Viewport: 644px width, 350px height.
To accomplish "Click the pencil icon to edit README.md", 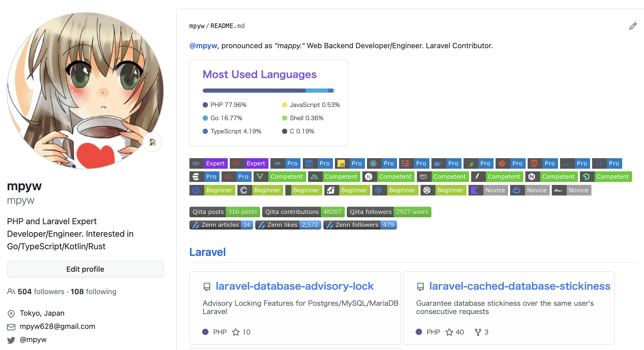I will coord(633,26).
